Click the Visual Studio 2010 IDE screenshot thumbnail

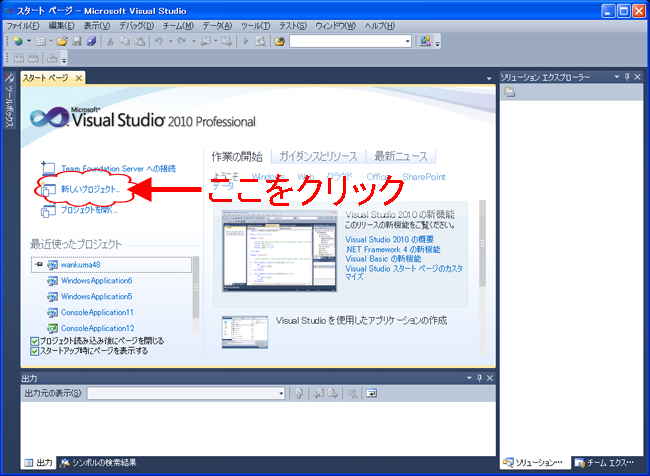click(x=279, y=251)
